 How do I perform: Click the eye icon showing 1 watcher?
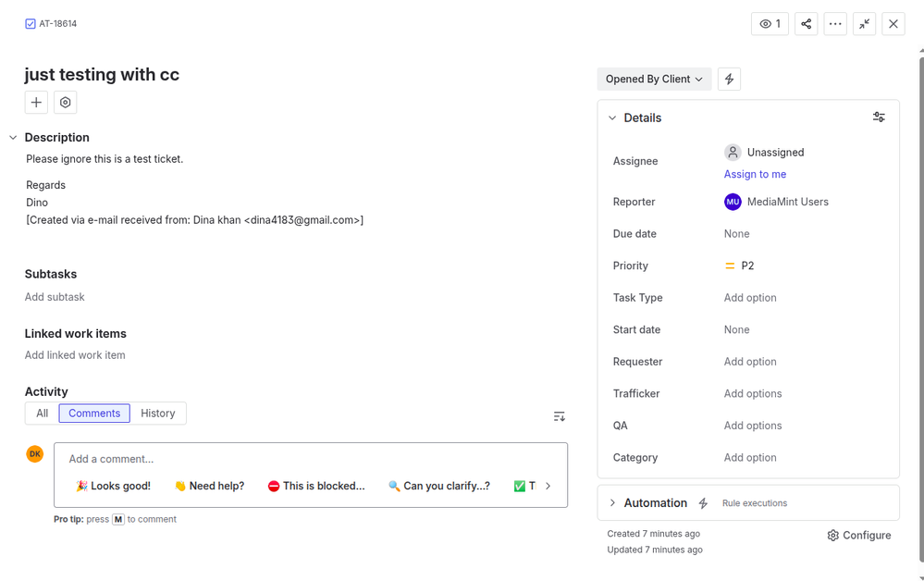click(770, 23)
